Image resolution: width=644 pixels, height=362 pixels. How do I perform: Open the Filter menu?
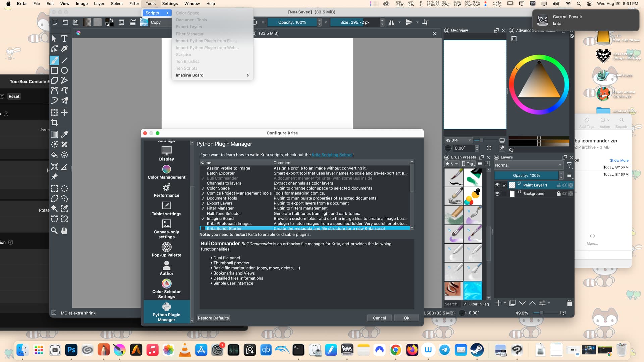click(134, 4)
